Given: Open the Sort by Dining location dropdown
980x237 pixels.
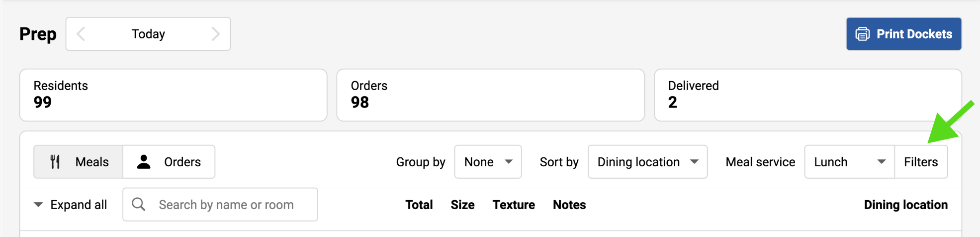Looking at the screenshot, I should [647, 162].
